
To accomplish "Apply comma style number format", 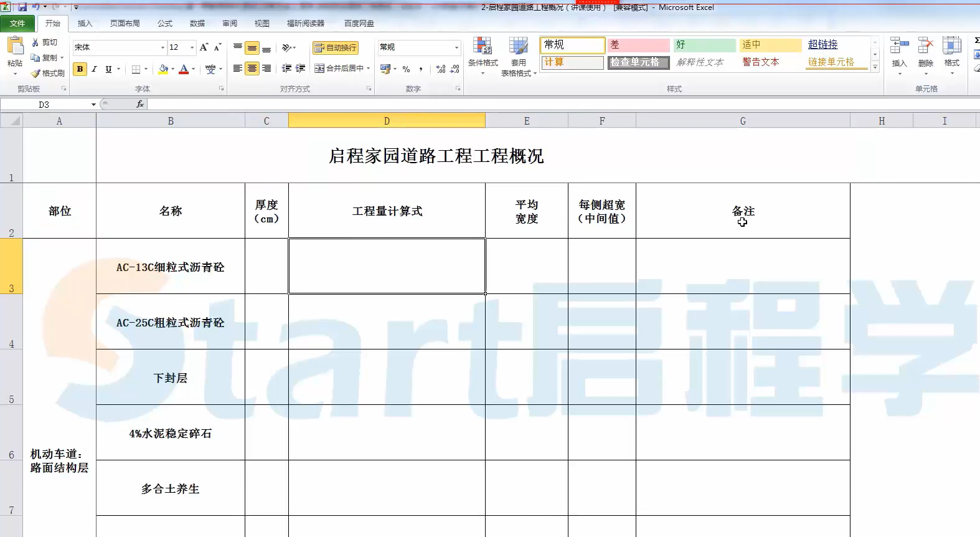I will pos(421,69).
